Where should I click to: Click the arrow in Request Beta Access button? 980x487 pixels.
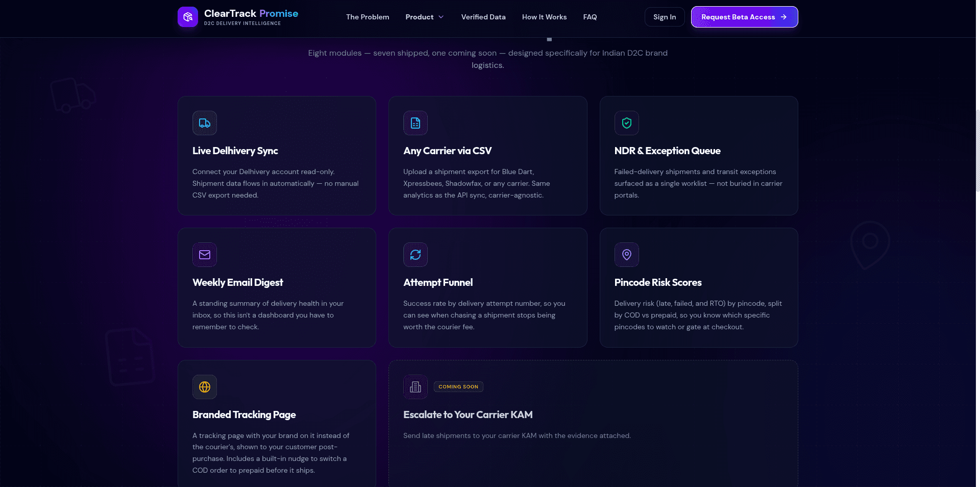click(x=783, y=17)
